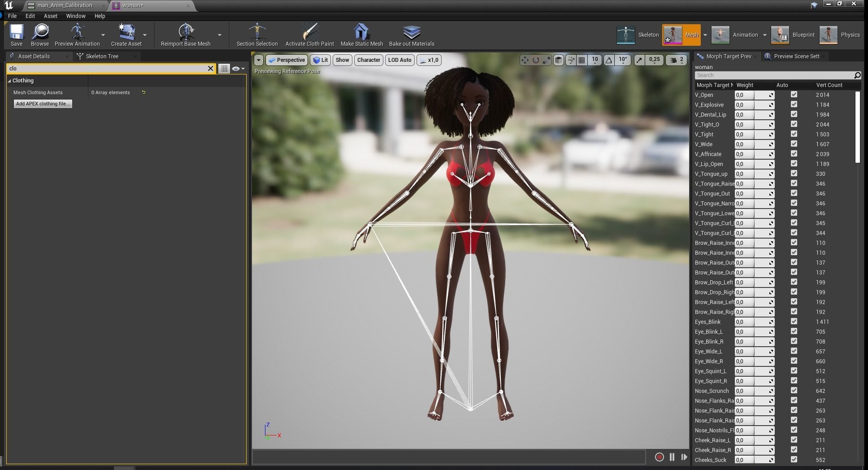Click the Unreal Engine logo

9,5
